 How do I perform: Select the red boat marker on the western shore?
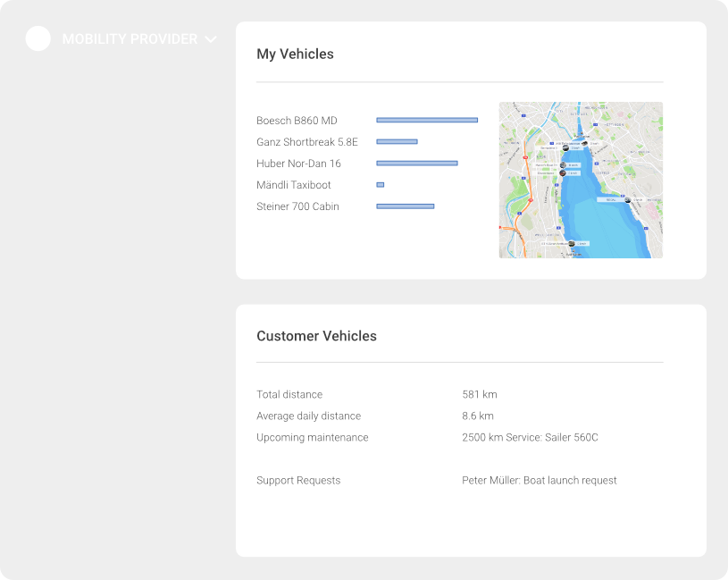[563, 172]
